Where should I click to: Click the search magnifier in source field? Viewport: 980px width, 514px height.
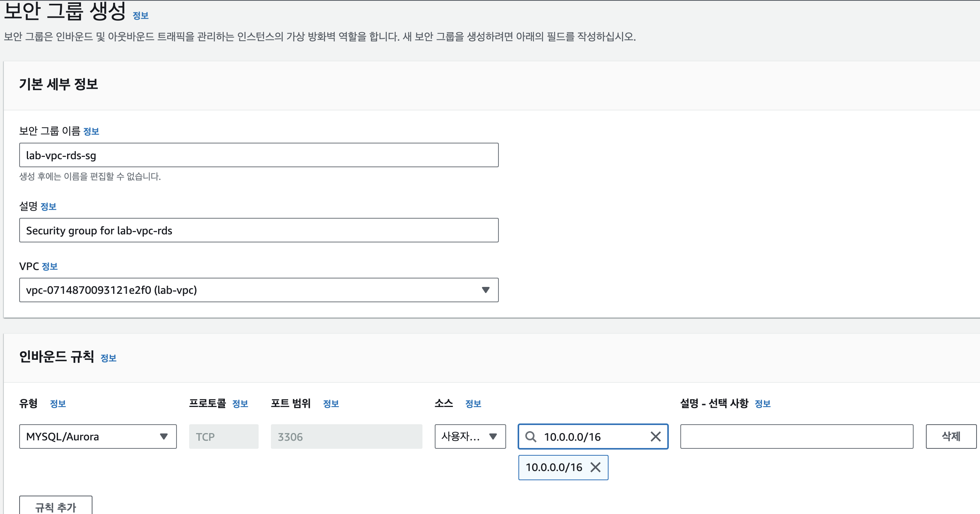531,437
